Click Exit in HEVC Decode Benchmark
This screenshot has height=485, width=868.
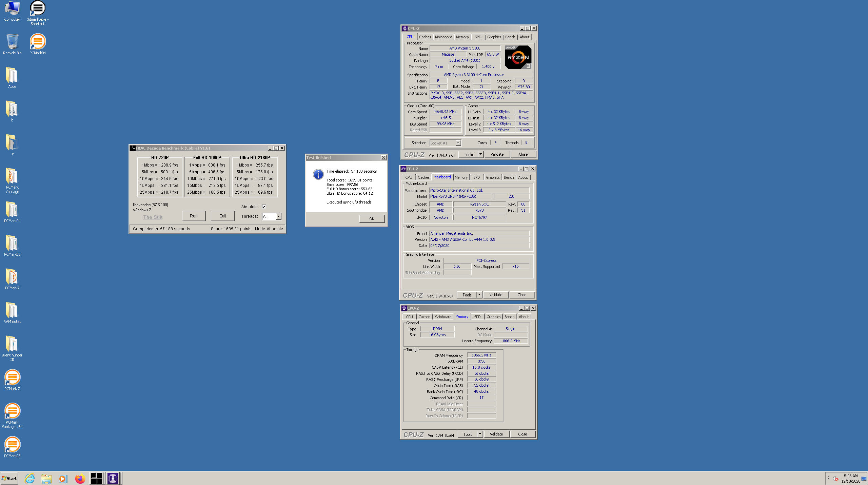(222, 216)
